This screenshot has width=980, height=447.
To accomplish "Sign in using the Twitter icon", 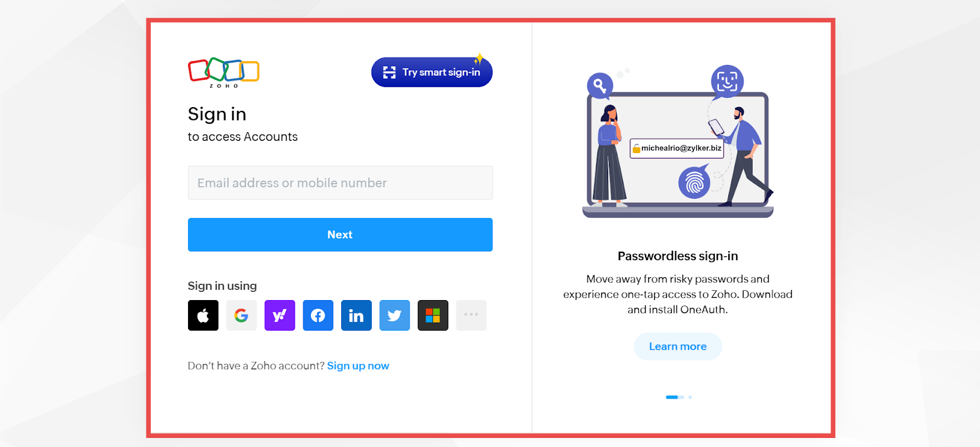I will [394, 315].
